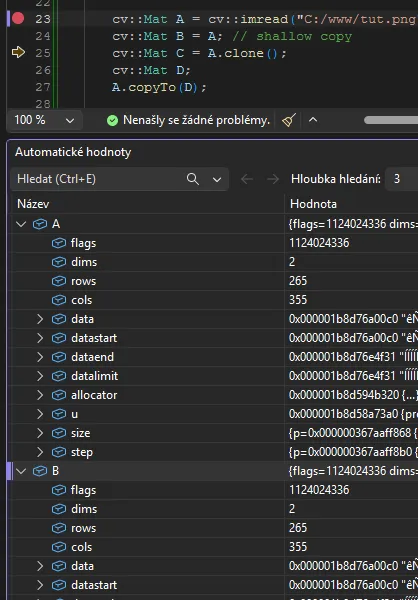Toggle the breakpoint on line 23

(18, 18)
